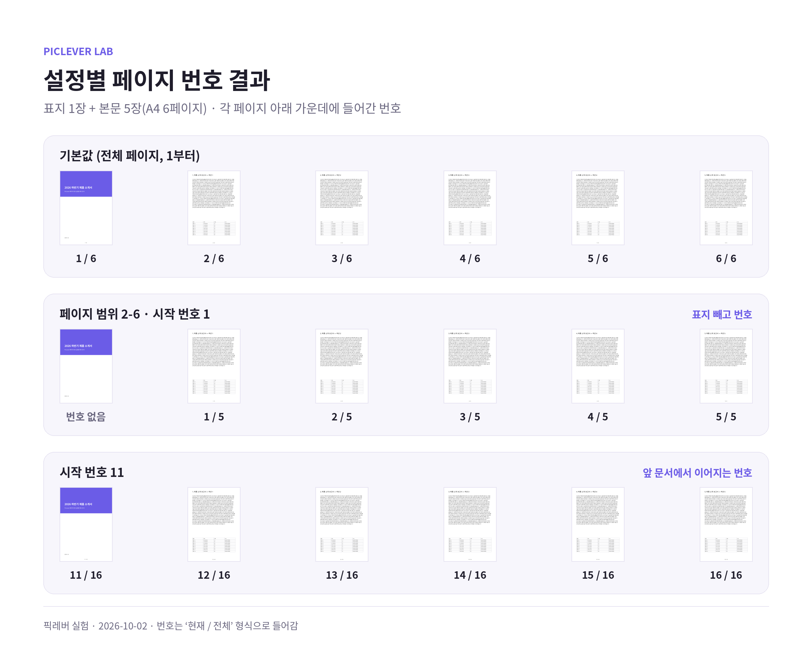
Task: Open the cover thumbnail labeled '번호 없음'
Action: [x=86, y=366]
